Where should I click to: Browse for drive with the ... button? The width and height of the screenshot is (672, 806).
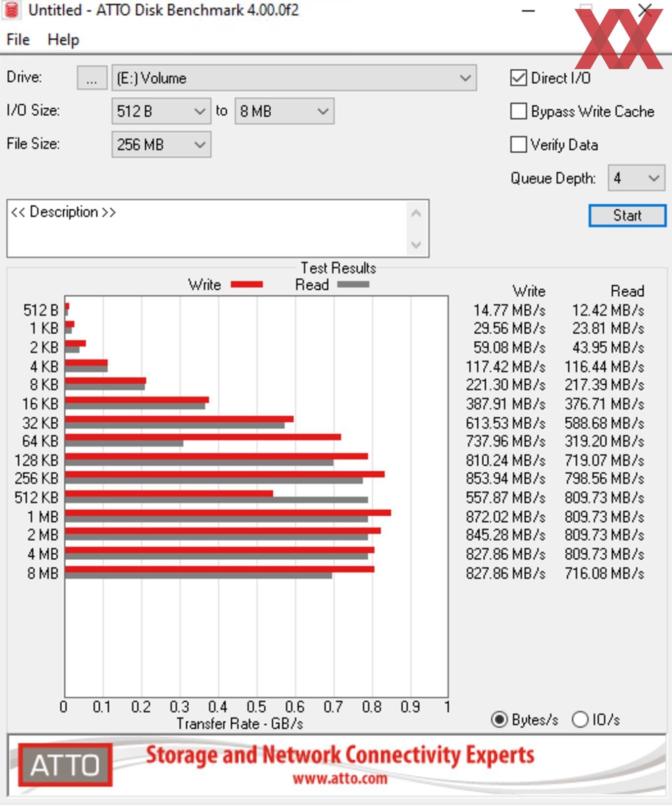coord(92,78)
